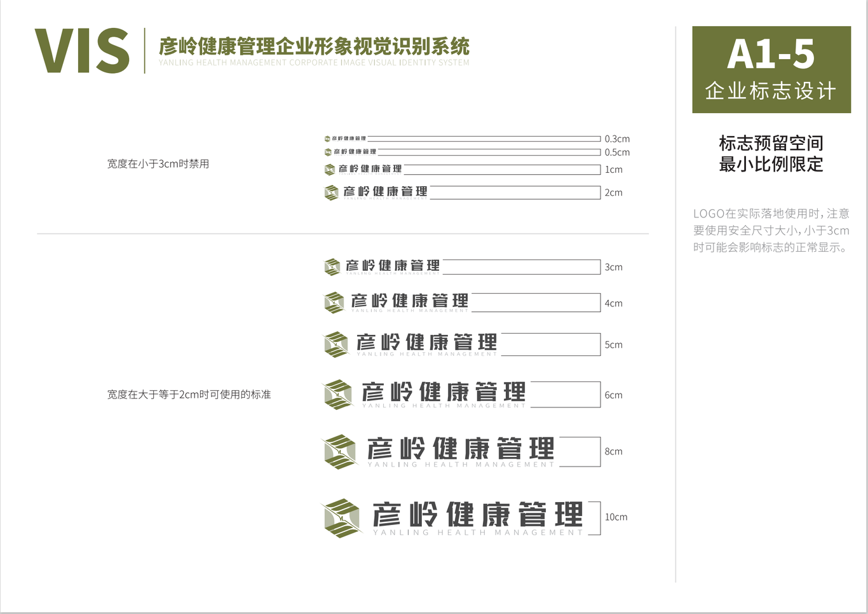
Task: Click the 宽度在大于等于2cm时可使用的标准 note
Action: click(189, 395)
